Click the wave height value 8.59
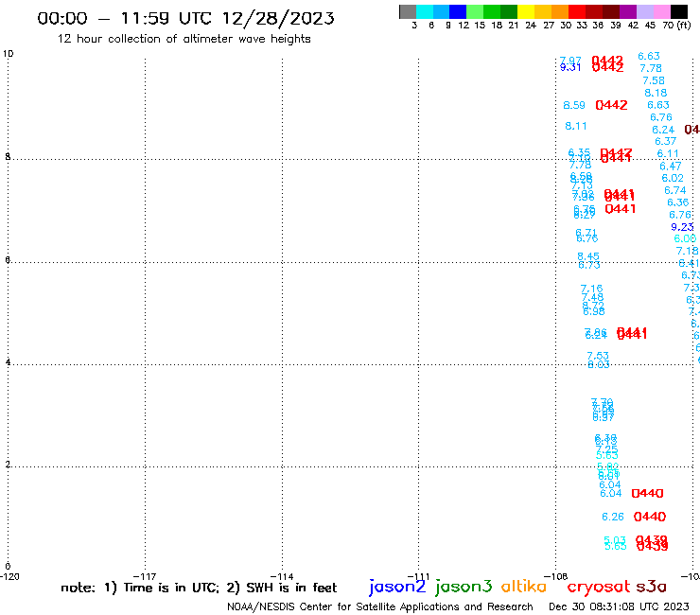Viewport: 700px width, 615px height. [574, 105]
